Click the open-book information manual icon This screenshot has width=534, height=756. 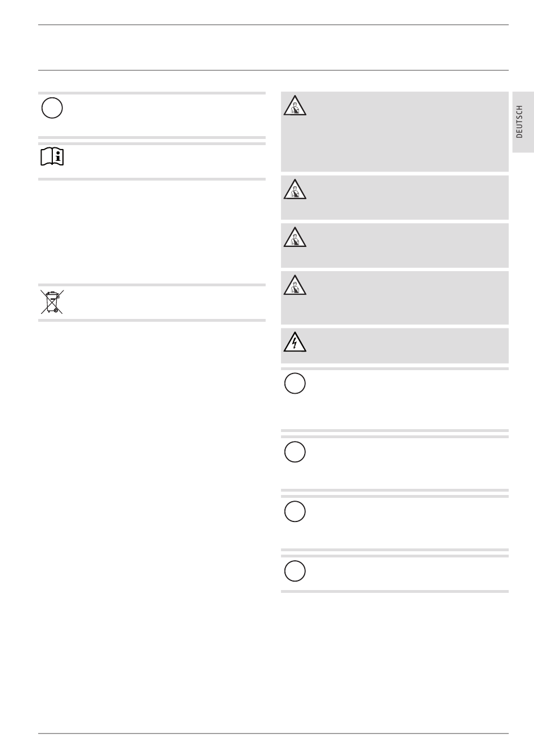52,157
